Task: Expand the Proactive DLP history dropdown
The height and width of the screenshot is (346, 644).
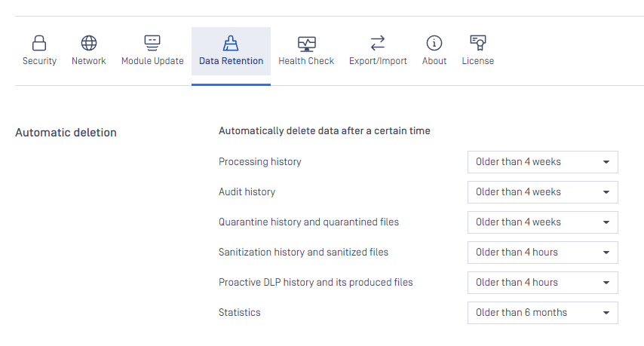Action: click(x=542, y=283)
